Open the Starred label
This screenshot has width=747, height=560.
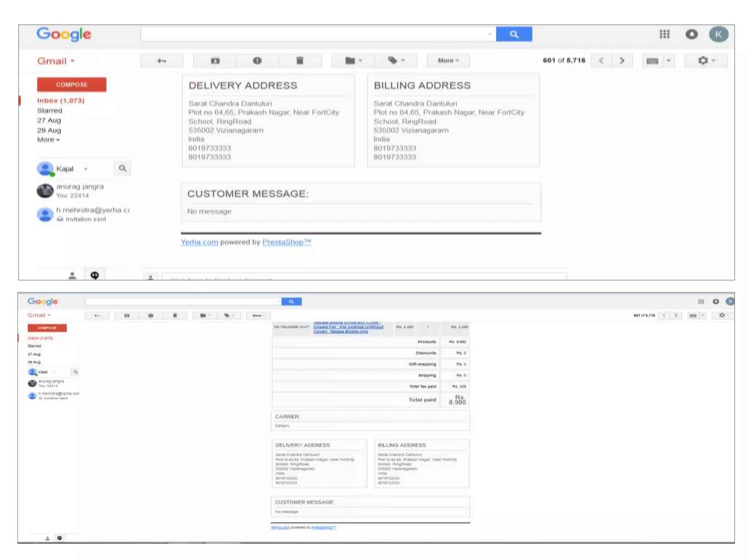(50, 110)
